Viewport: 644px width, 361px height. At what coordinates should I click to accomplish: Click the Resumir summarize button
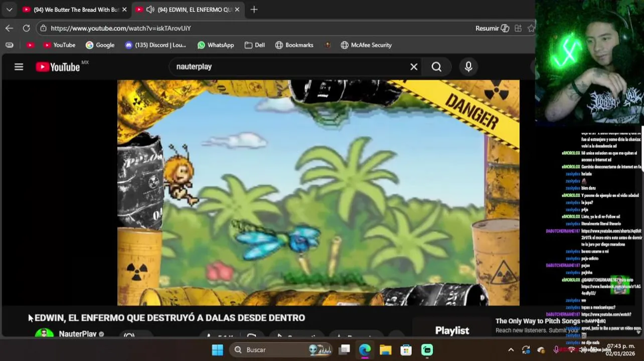(x=492, y=28)
